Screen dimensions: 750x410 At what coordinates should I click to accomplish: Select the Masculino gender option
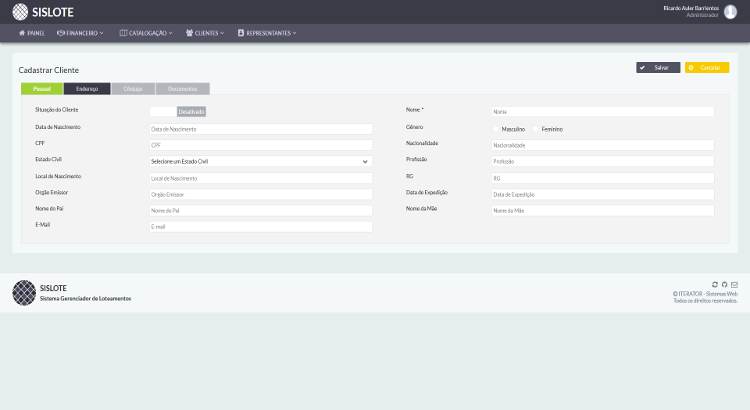point(496,129)
